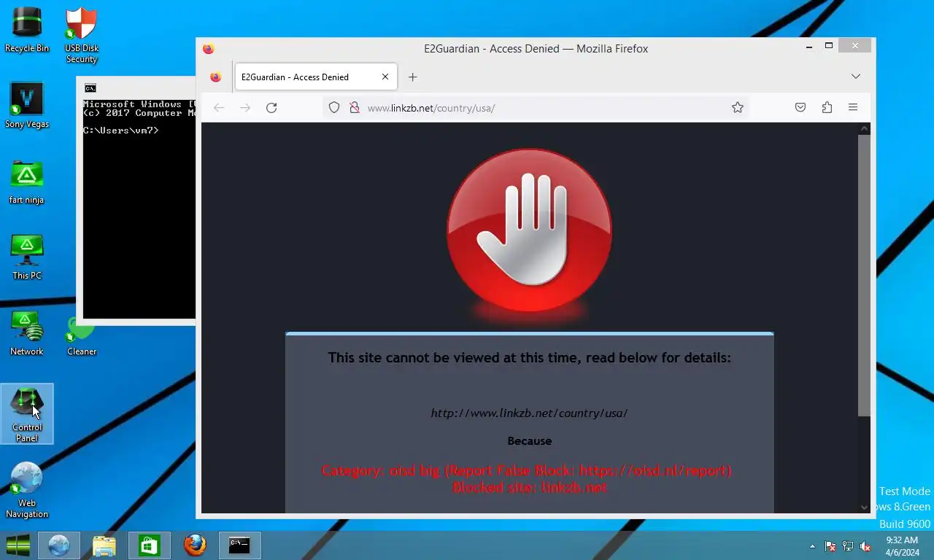The width and height of the screenshot is (934, 560).
Task: Maximize the Firefox window
Action: click(829, 46)
